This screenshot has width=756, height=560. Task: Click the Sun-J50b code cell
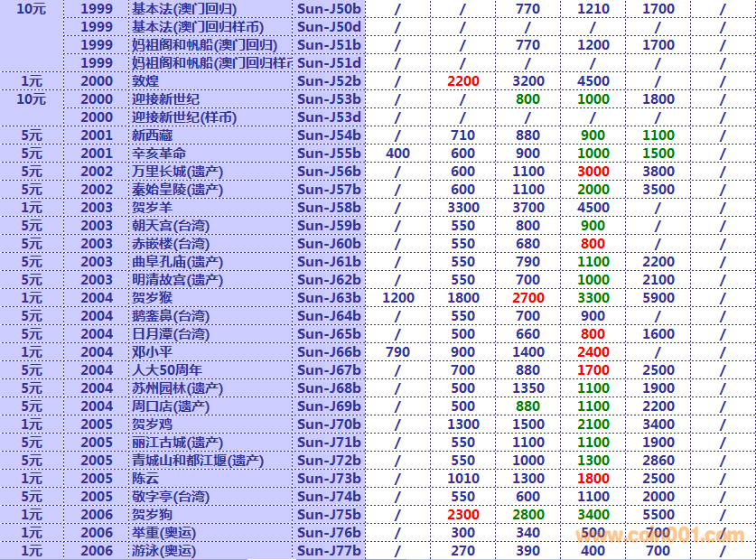point(329,9)
